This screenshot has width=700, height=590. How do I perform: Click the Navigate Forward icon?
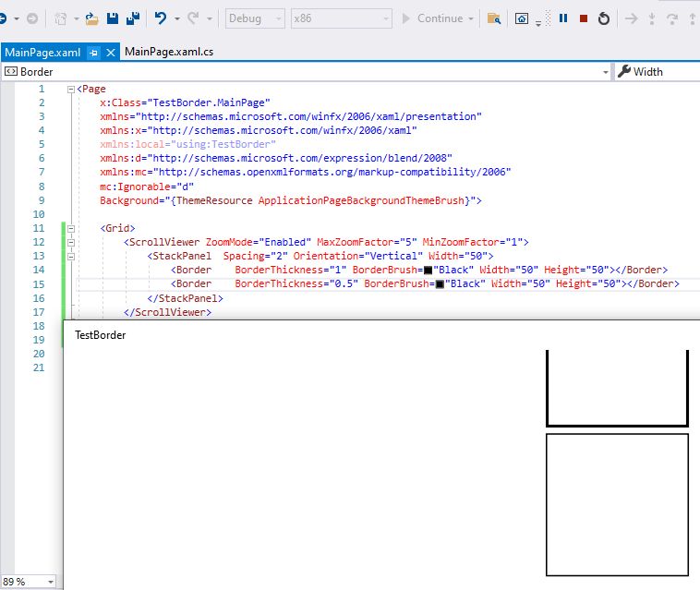pyautogui.click(x=32, y=18)
